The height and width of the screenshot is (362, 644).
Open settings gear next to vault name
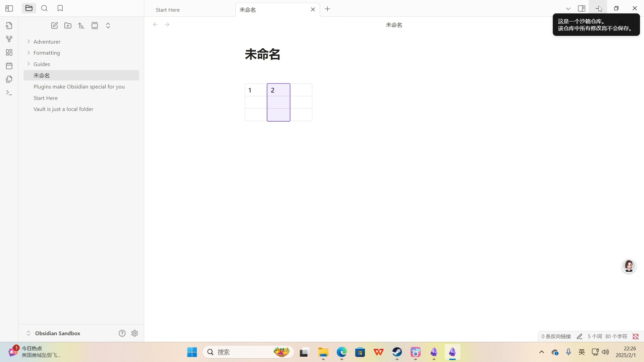point(135,333)
